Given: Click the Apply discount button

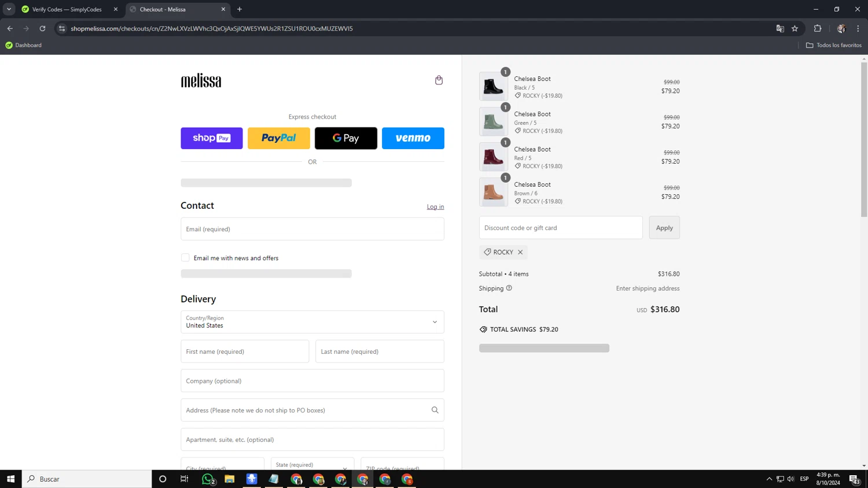Looking at the screenshot, I should 664,228.
